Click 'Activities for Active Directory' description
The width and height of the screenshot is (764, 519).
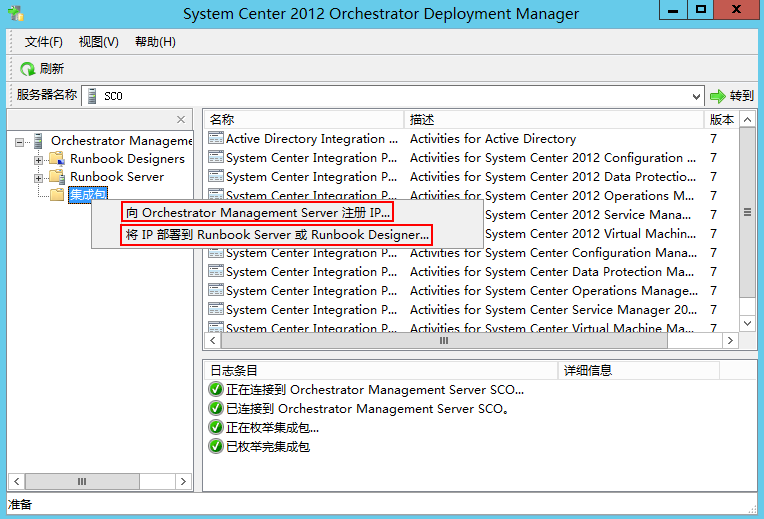click(x=493, y=138)
